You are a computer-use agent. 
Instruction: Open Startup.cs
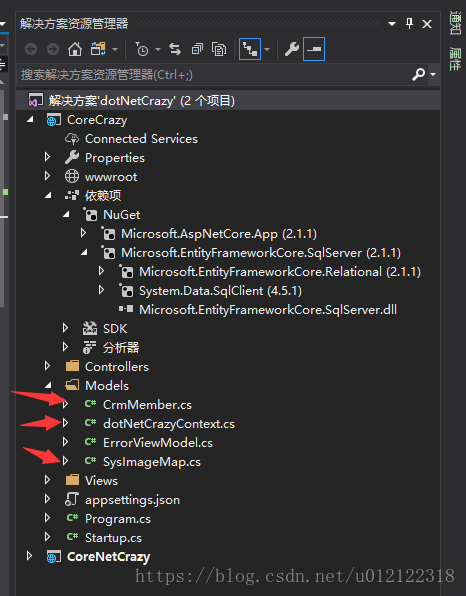tap(113, 538)
